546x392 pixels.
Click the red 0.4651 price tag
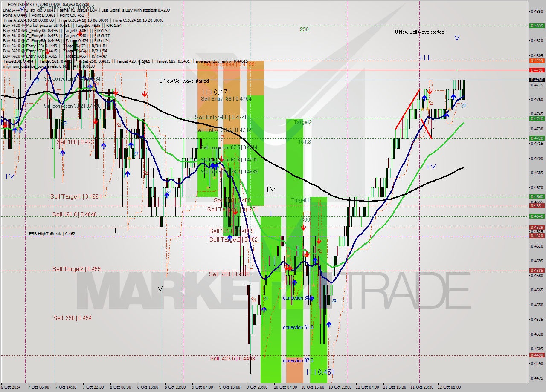(536, 205)
